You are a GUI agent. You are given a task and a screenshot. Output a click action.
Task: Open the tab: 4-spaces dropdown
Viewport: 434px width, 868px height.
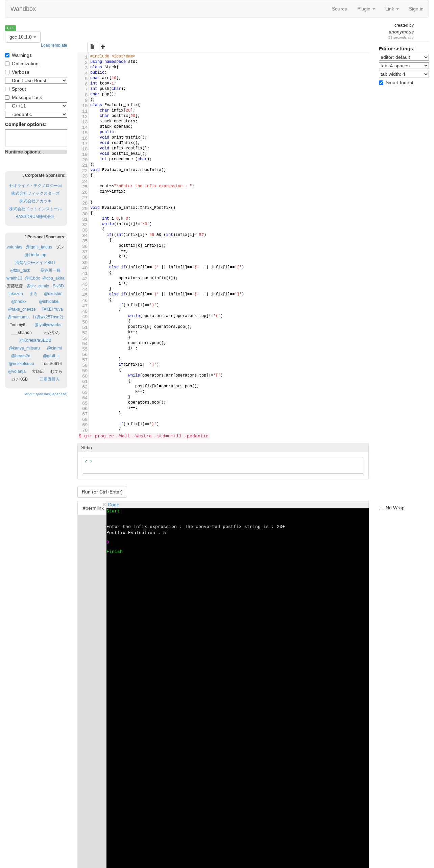click(404, 66)
